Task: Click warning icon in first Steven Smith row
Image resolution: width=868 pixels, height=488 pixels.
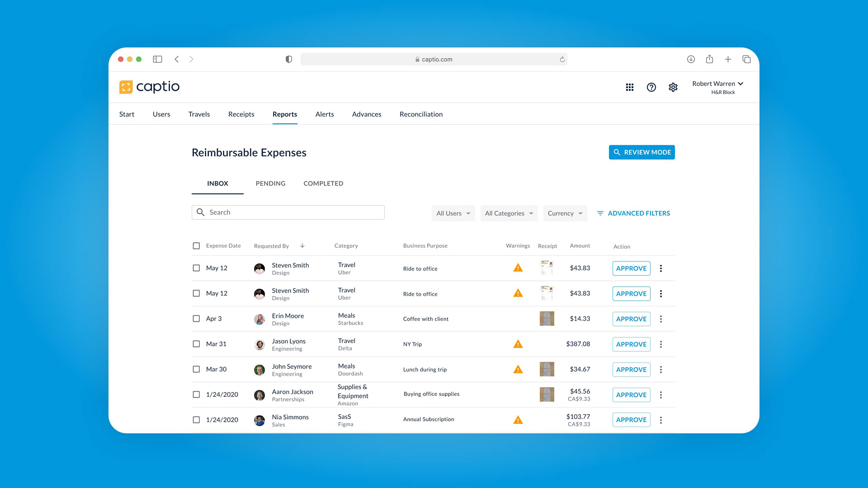Action: click(518, 268)
